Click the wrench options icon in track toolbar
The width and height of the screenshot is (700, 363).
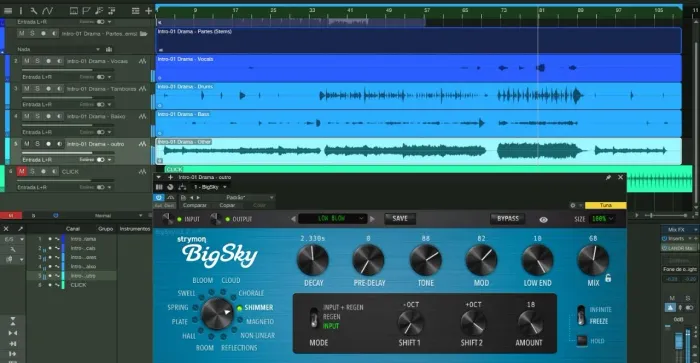point(33,10)
